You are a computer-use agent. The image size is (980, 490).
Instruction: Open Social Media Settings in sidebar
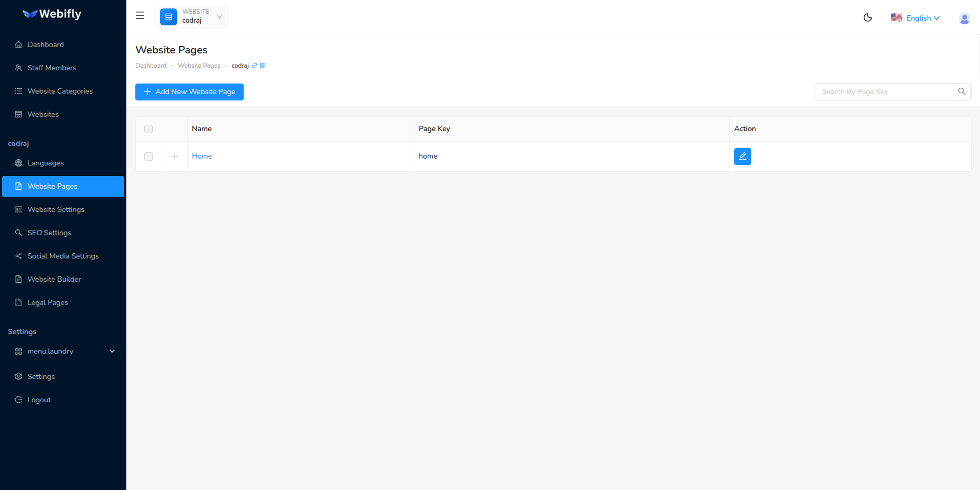[63, 256]
